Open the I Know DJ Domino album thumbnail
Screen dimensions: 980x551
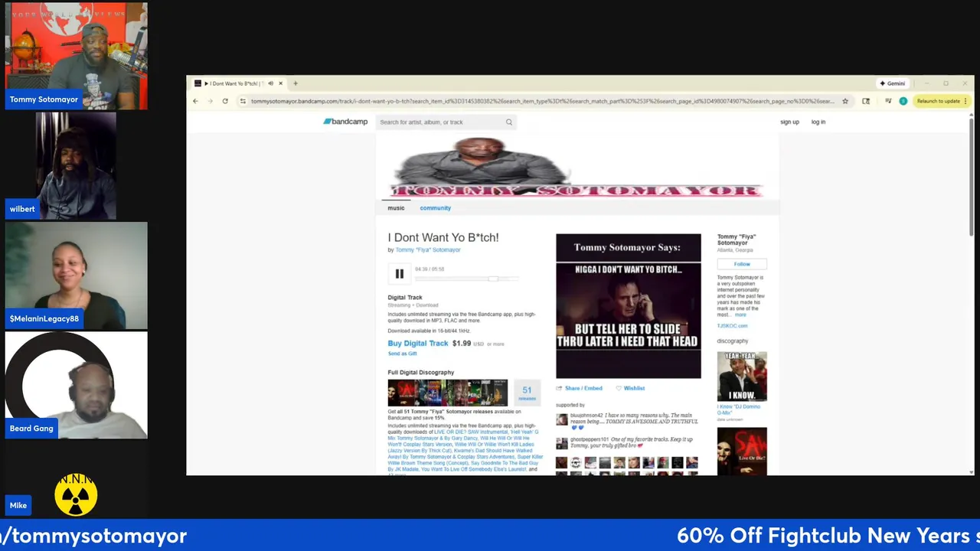[742, 377]
